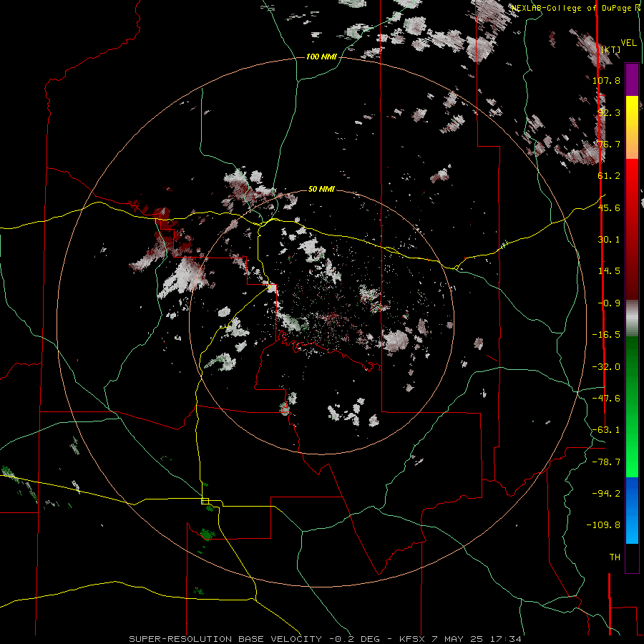This screenshot has width=644, height=644.
Task: Click the small yellow square highway junction marker
Action: pos(205,501)
